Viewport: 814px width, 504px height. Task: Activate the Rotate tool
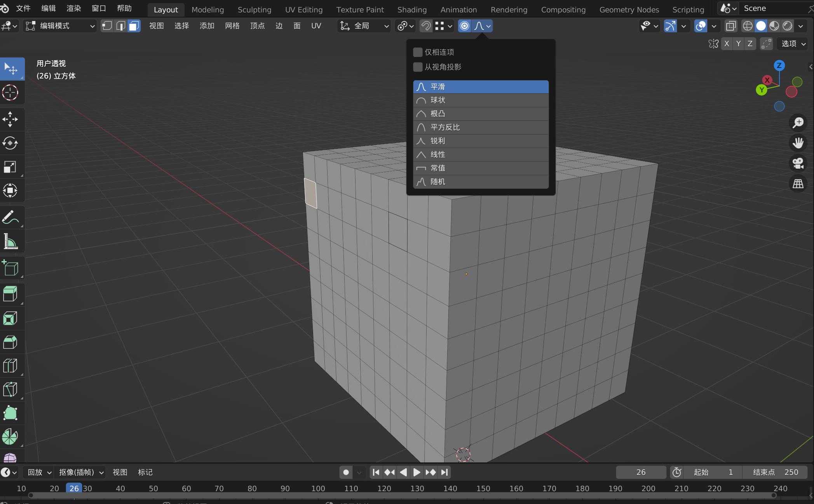(x=10, y=143)
